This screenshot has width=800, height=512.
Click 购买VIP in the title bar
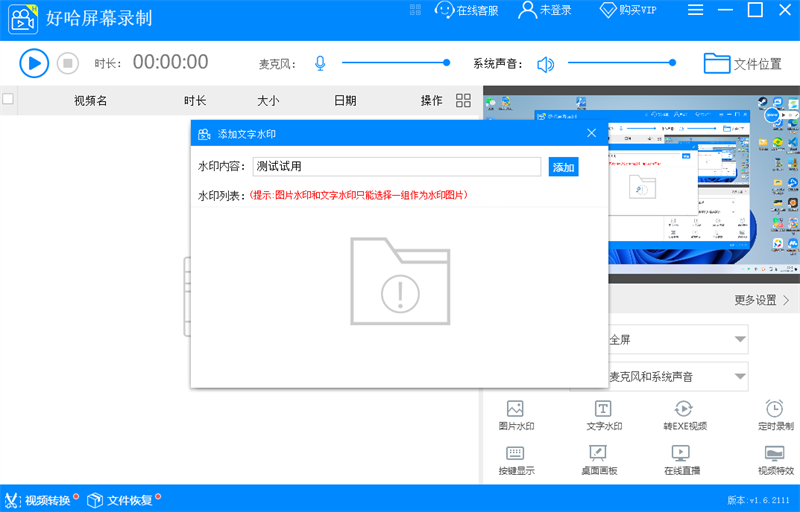click(628, 10)
